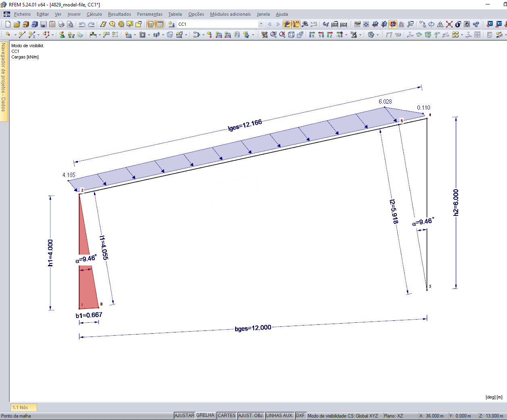The height and width of the screenshot is (420, 507).
Task: Click the mirror tool icon
Action: pyautogui.click(x=440, y=24)
